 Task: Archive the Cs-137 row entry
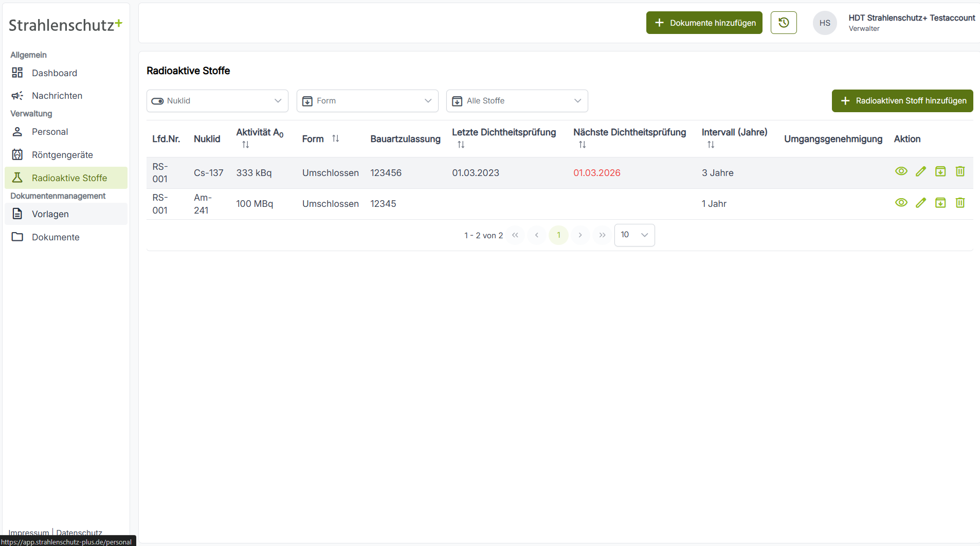tap(940, 171)
